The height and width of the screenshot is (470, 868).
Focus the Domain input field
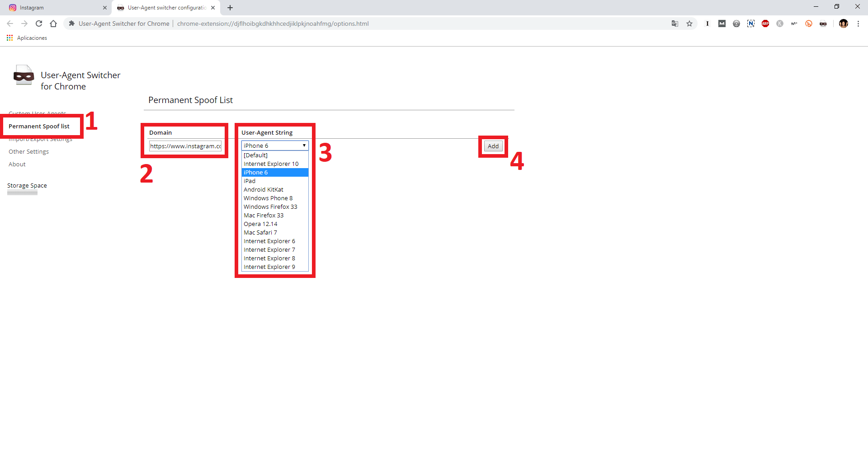pyautogui.click(x=185, y=146)
